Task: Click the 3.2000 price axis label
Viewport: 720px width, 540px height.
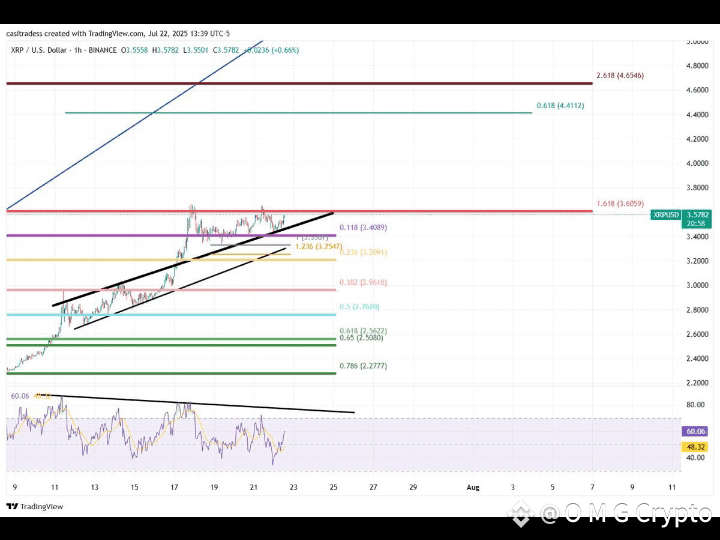Action: click(697, 261)
